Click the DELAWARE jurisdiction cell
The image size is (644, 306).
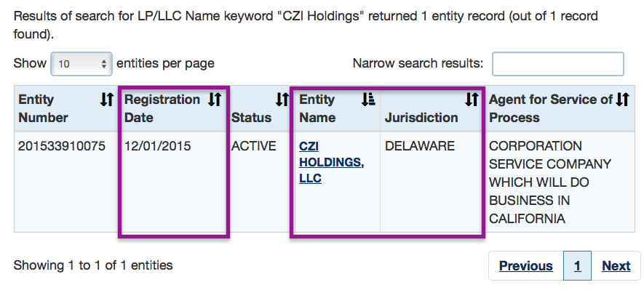[420, 146]
